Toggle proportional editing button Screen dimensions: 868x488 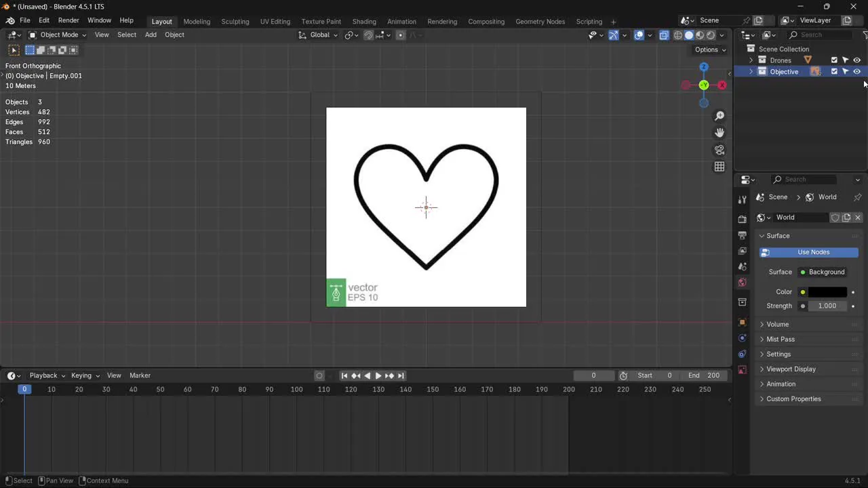coord(401,35)
